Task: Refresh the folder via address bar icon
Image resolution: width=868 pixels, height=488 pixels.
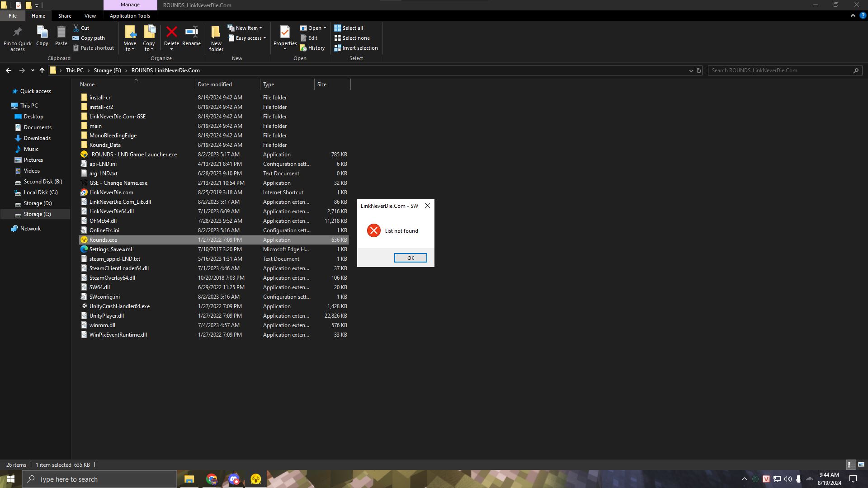Action: pyautogui.click(x=699, y=70)
